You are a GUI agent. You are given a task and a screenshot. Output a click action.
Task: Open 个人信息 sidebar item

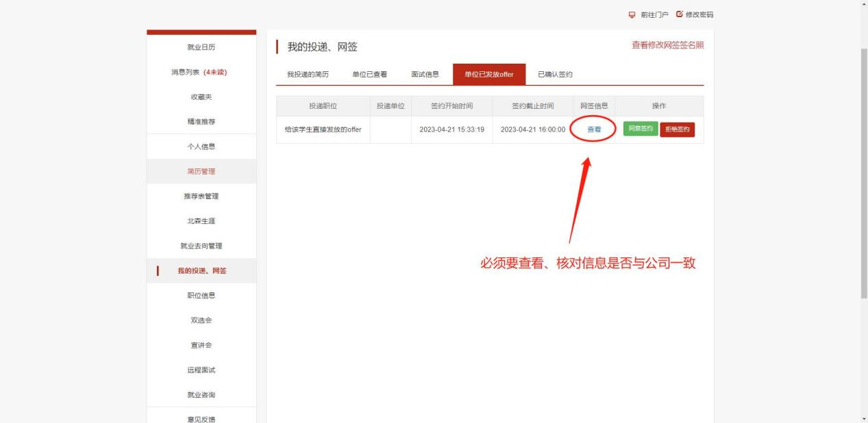click(x=201, y=146)
